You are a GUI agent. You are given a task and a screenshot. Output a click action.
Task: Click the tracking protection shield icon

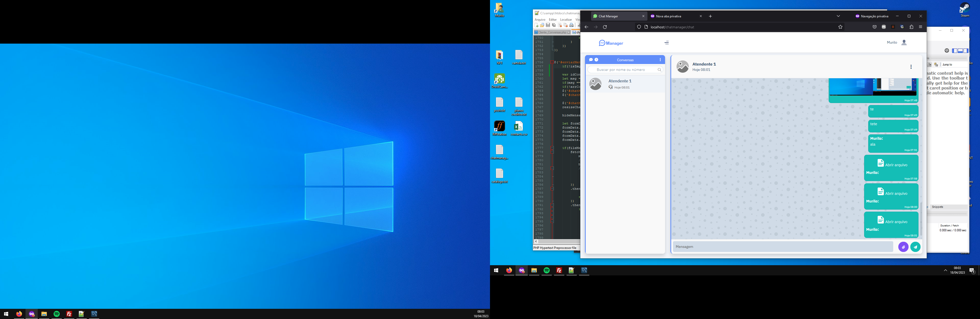pyautogui.click(x=639, y=27)
